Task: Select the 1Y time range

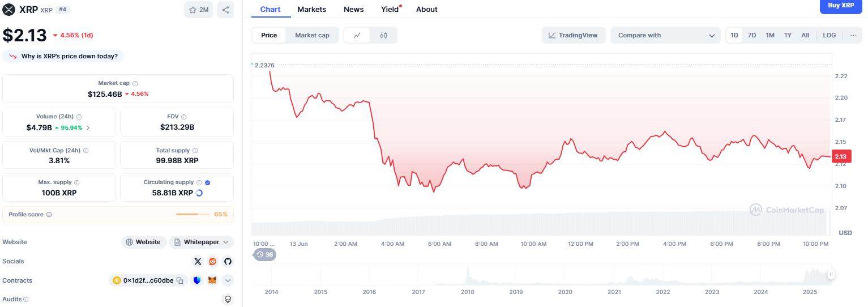Action: coord(788,35)
